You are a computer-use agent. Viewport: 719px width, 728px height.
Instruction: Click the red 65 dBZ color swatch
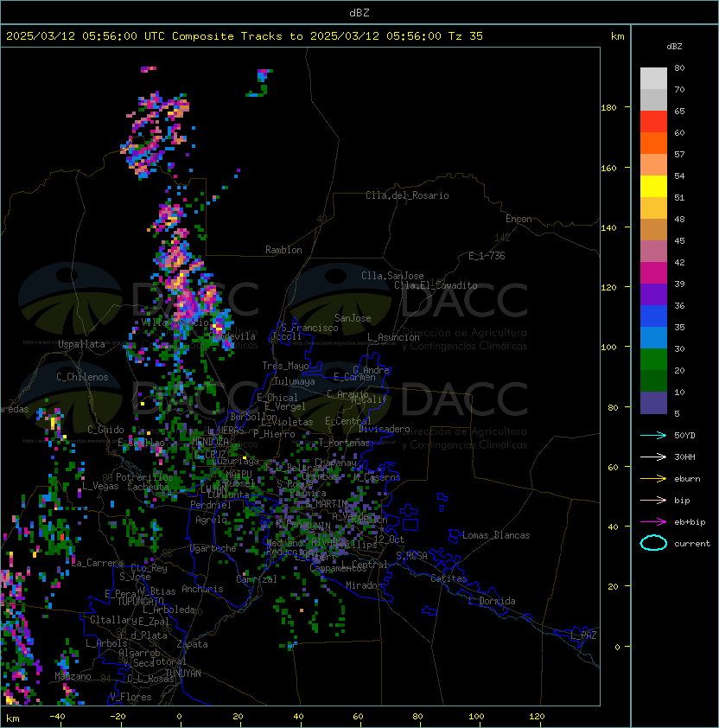(x=653, y=122)
